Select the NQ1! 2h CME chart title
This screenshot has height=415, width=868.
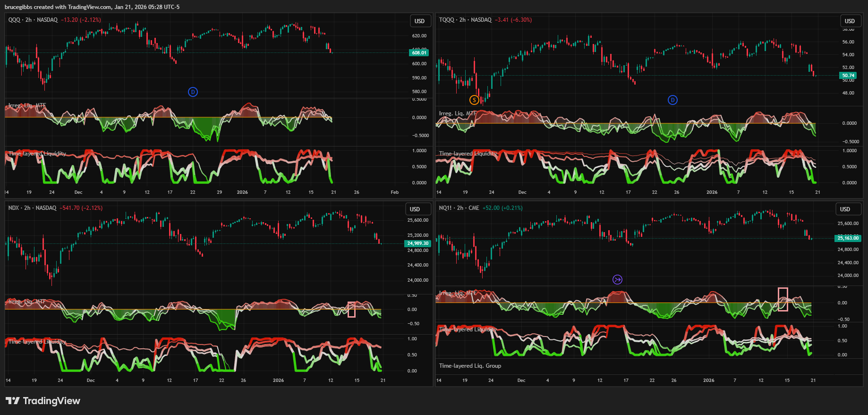pyautogui.click(x=459, y=208)
